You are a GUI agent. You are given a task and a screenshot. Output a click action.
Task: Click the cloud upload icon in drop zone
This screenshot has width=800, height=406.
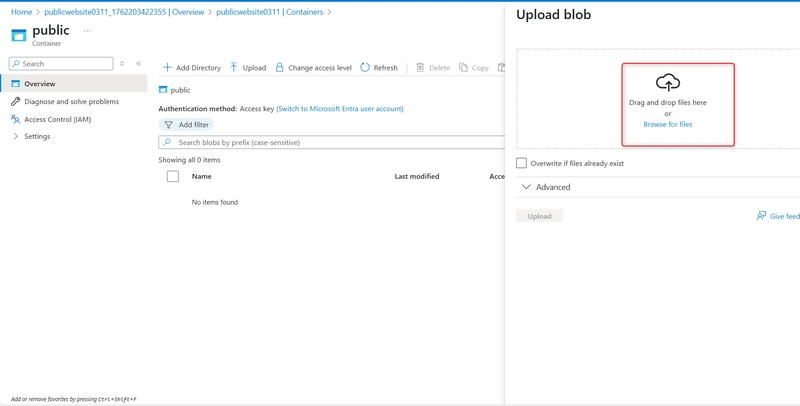(x=667, y=83)
